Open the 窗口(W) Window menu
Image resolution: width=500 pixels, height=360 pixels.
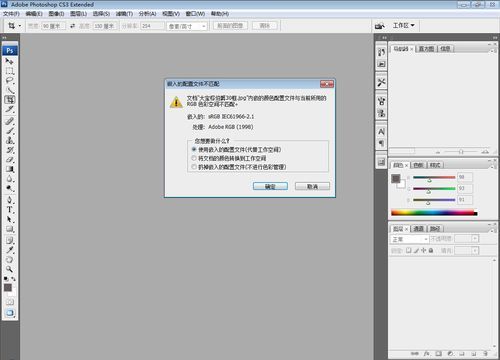point(195,14)
